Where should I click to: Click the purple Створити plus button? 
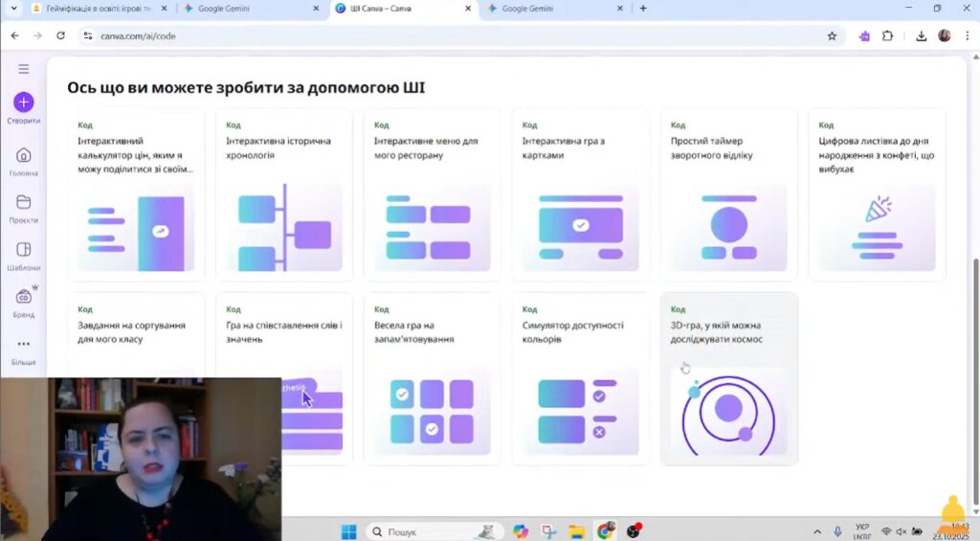[23, 102]
